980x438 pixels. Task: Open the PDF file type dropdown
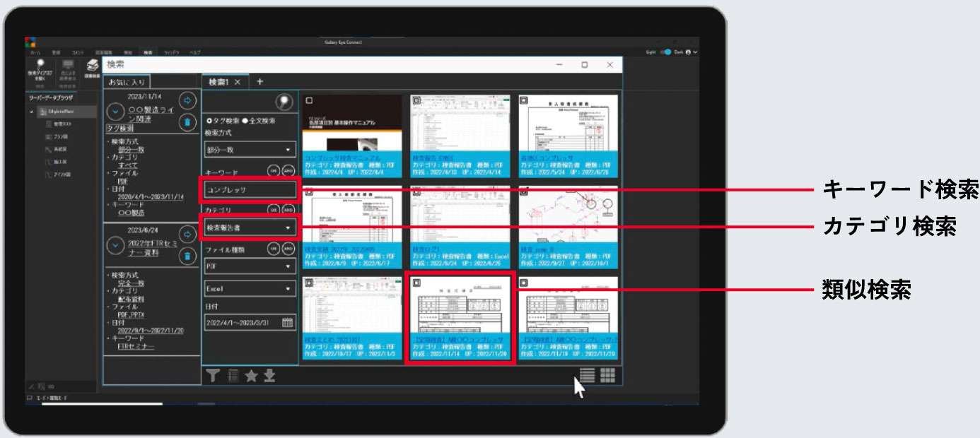tap(250, 267)
